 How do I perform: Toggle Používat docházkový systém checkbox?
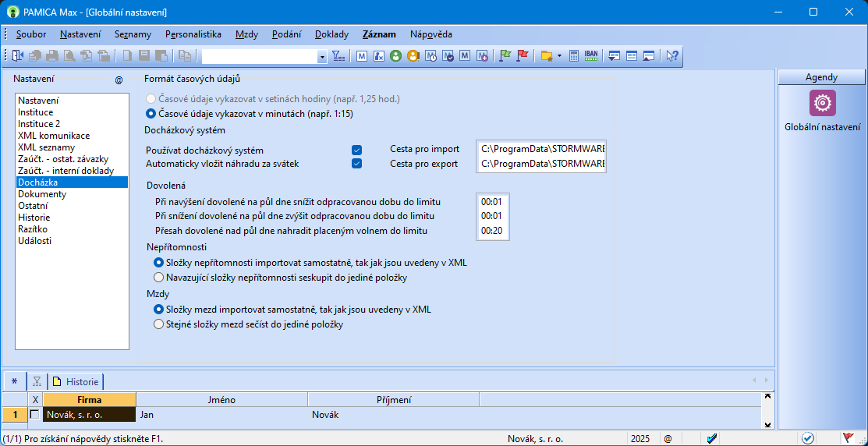pos(357,150)
